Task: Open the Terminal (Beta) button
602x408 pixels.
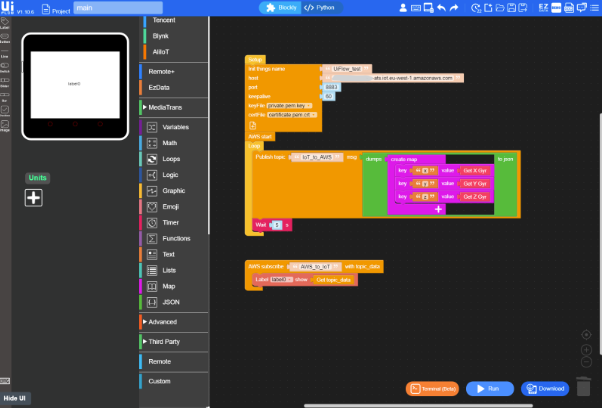Action: coord(432,389)
